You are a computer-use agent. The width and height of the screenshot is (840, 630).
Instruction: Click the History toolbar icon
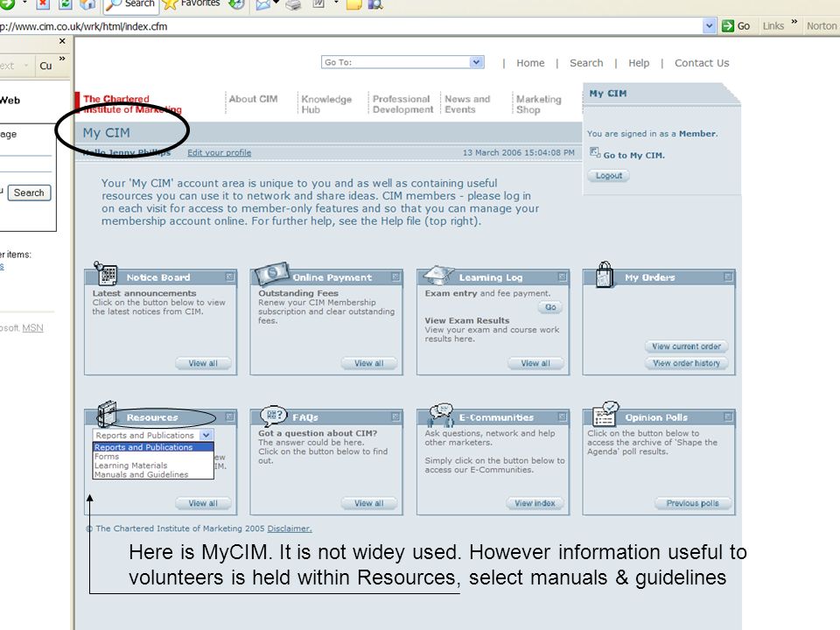pos(236,4)
